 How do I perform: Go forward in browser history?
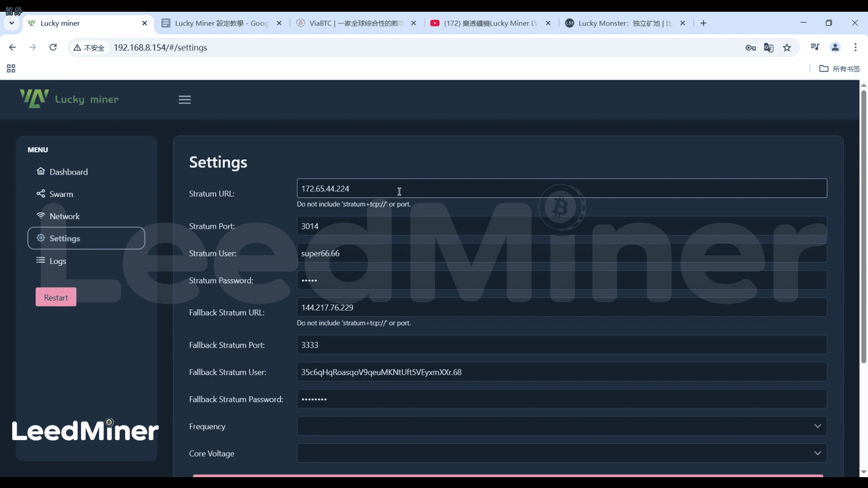click(33, 47)
